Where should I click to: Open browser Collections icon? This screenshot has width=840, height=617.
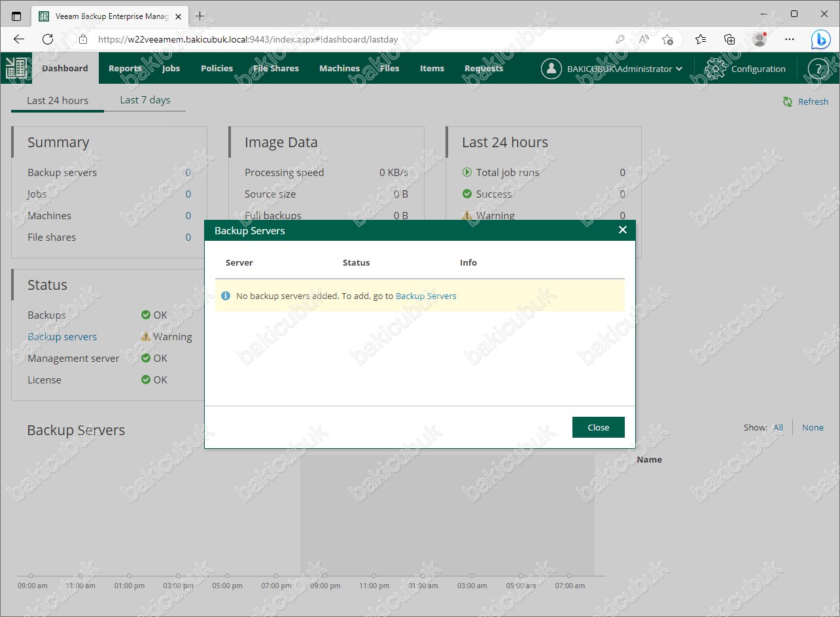pyautogui.click(x=729, y=39)
